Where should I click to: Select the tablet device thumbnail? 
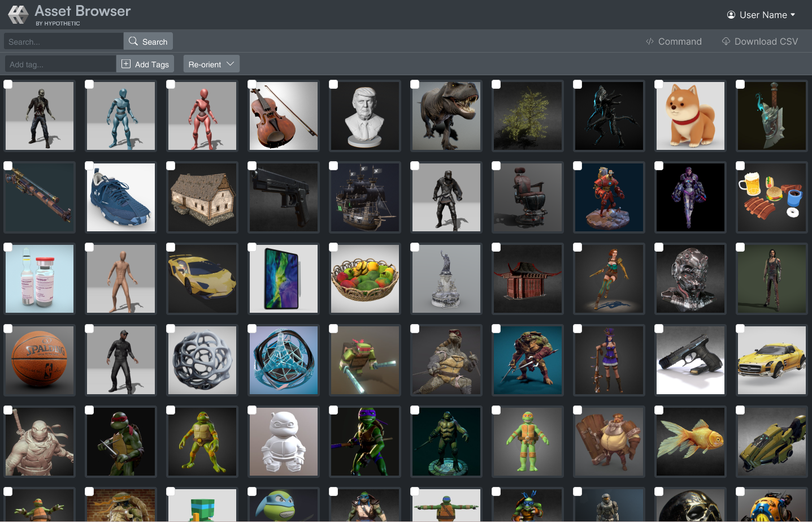click(x=284, y=279)
